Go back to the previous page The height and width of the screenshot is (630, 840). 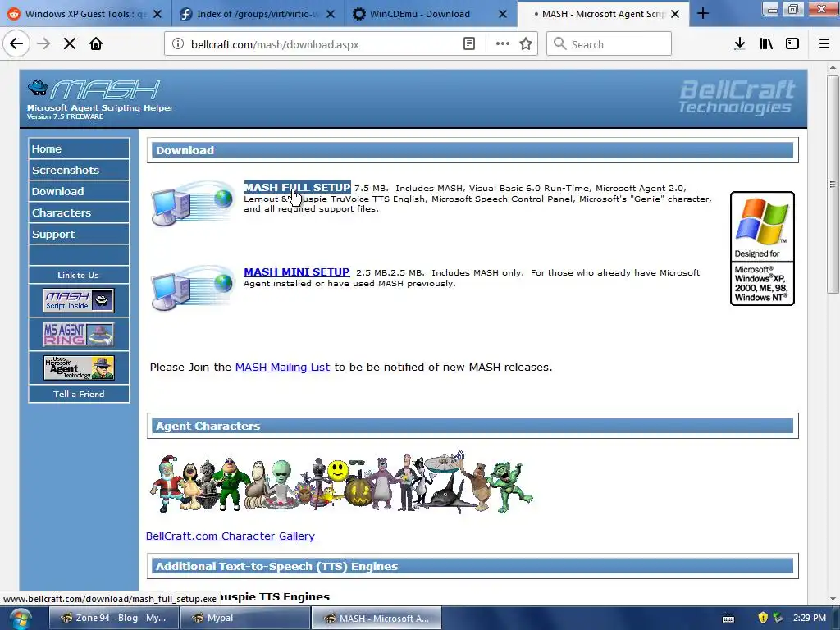tap(16, 44)
